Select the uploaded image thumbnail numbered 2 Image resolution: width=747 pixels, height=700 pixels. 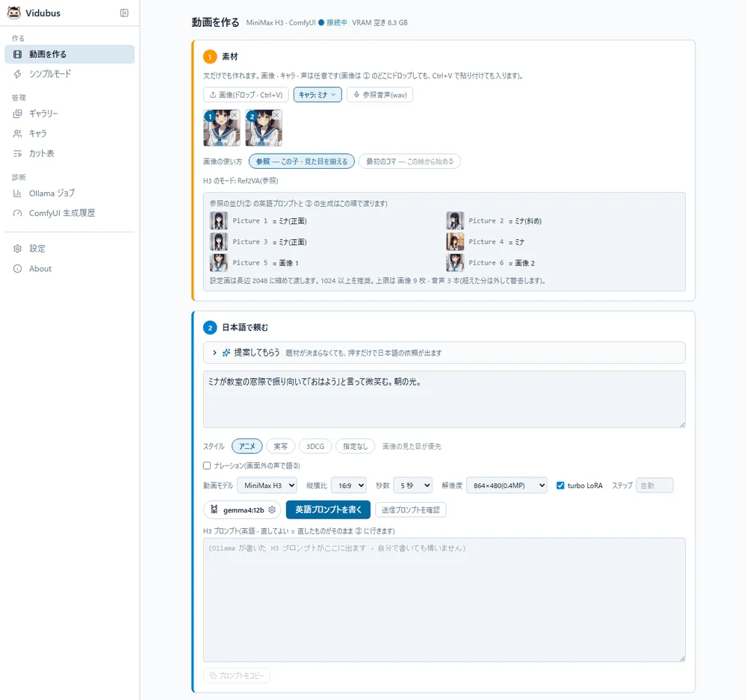coord(264,128)
